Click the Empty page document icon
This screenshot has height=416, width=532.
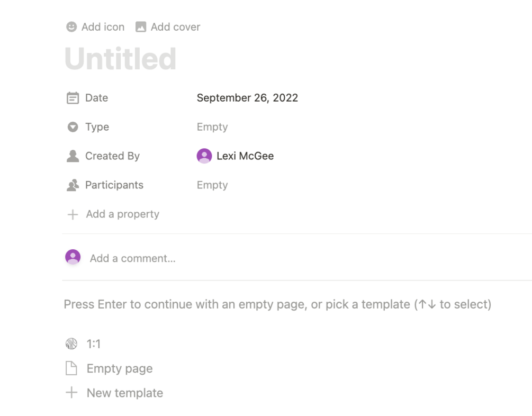pyautogui.click(x=71, y=369)
